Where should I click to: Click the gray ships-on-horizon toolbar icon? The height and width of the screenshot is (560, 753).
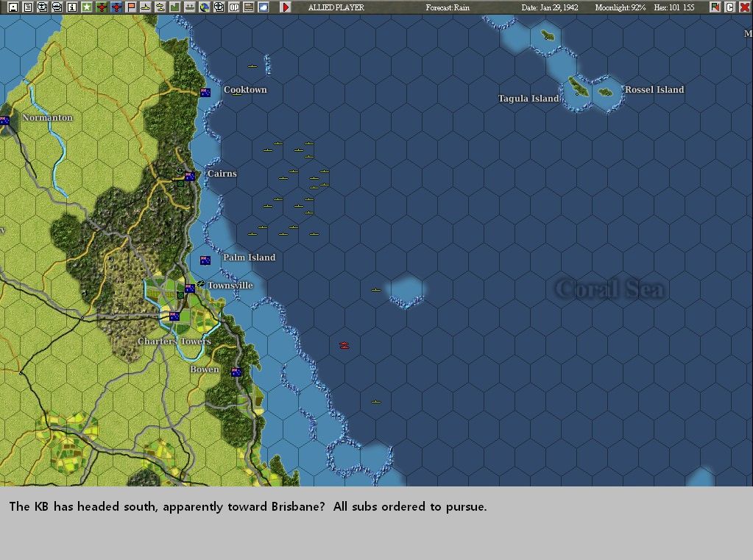(190, 7)
